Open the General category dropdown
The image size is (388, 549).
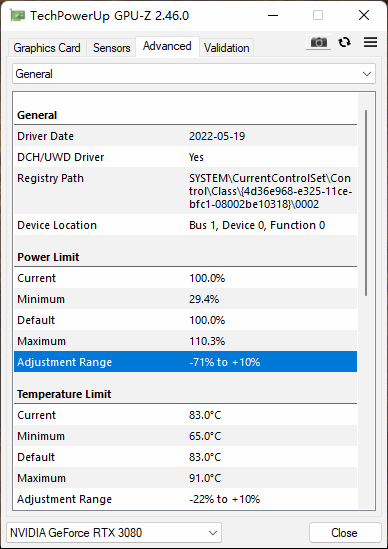[x=194, y=74]
